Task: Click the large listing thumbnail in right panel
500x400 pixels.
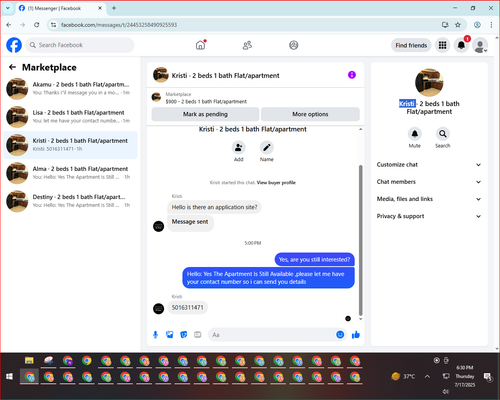Action: coord(429,82)
